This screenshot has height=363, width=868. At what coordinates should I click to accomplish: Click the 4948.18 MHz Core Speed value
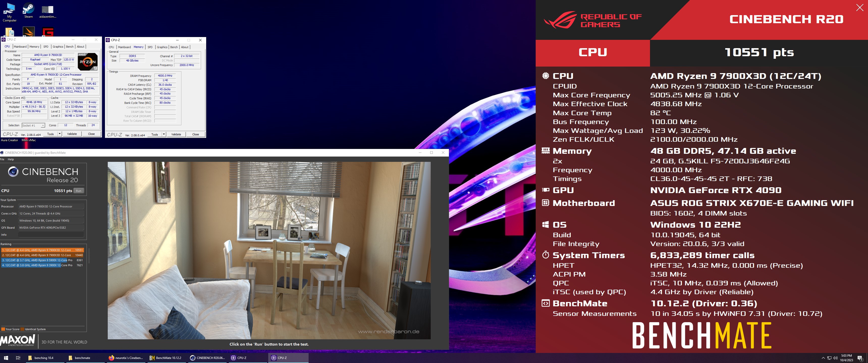34,102
